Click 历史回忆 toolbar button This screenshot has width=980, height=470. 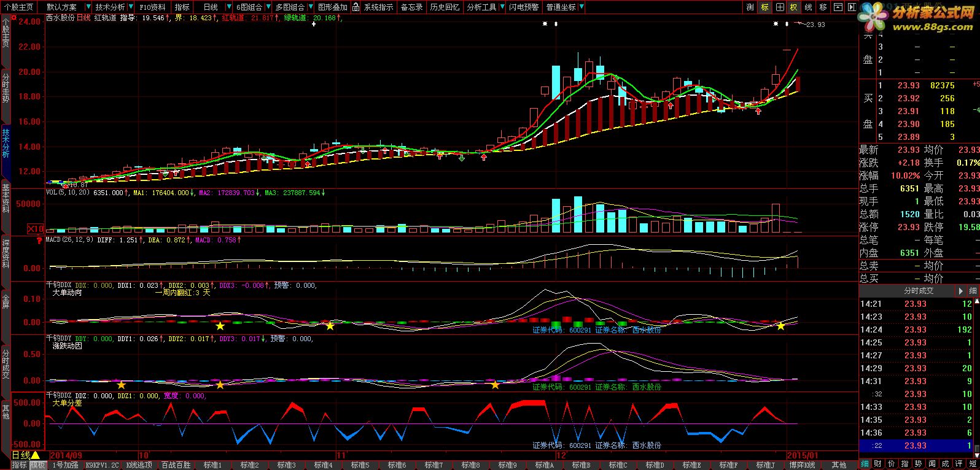[445, 7]
